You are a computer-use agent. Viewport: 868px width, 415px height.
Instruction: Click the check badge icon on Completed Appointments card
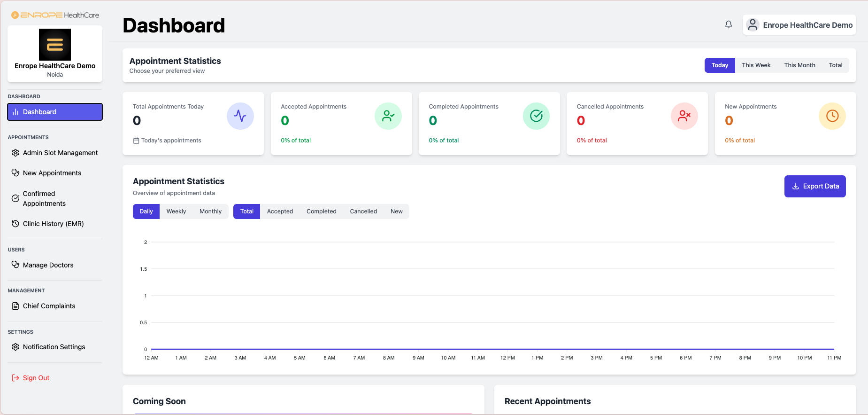coord(536,116)
